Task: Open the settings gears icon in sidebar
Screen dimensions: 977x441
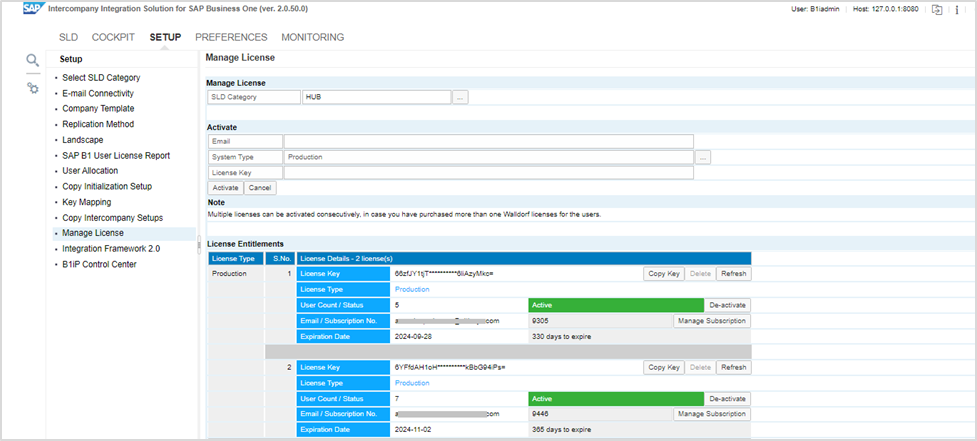Action: point(33,88)
